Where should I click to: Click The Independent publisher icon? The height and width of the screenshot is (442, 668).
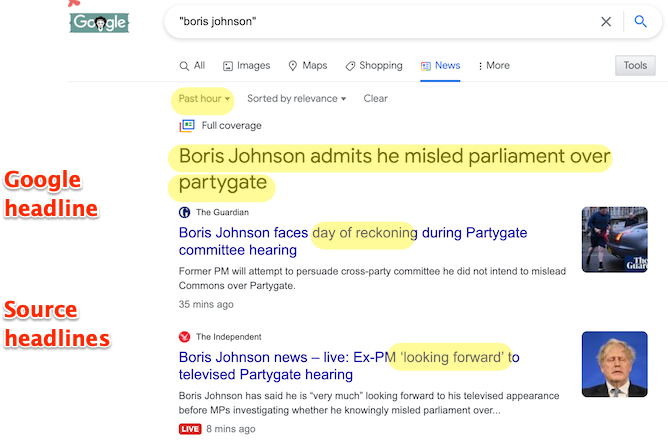[184, 337]
